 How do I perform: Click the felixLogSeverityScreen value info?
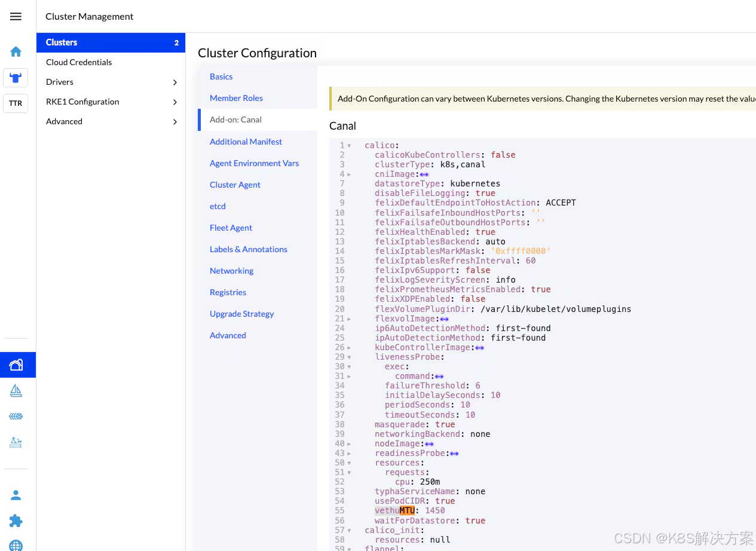[x=506, y=280]
